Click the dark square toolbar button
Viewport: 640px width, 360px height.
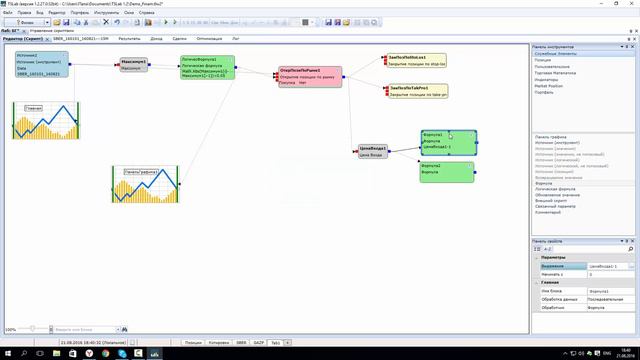point(305,22)
